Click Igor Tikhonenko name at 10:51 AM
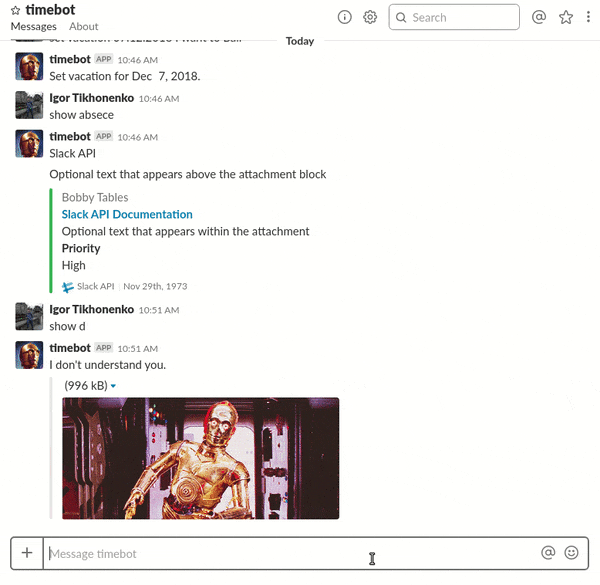This screenshot has width=600, height=585. 92,309
